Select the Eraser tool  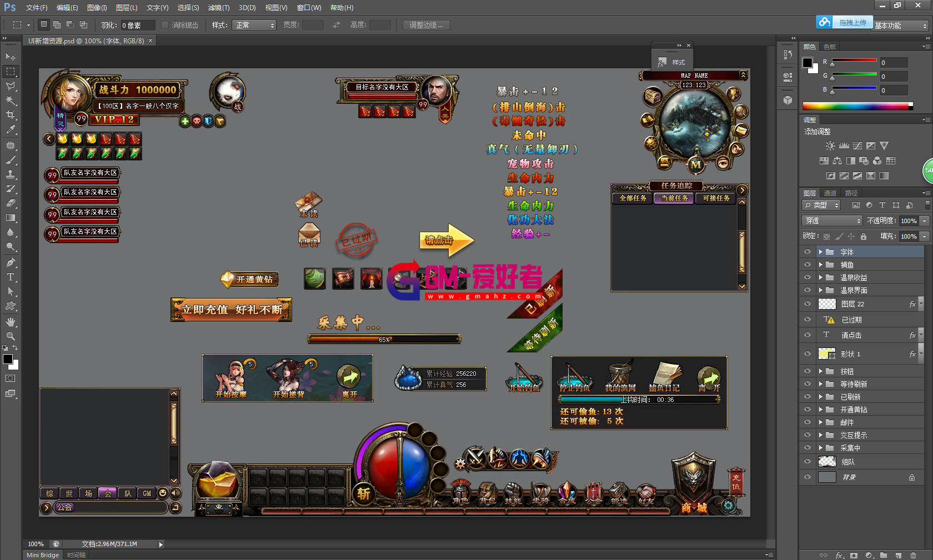(x=11, y=203)
